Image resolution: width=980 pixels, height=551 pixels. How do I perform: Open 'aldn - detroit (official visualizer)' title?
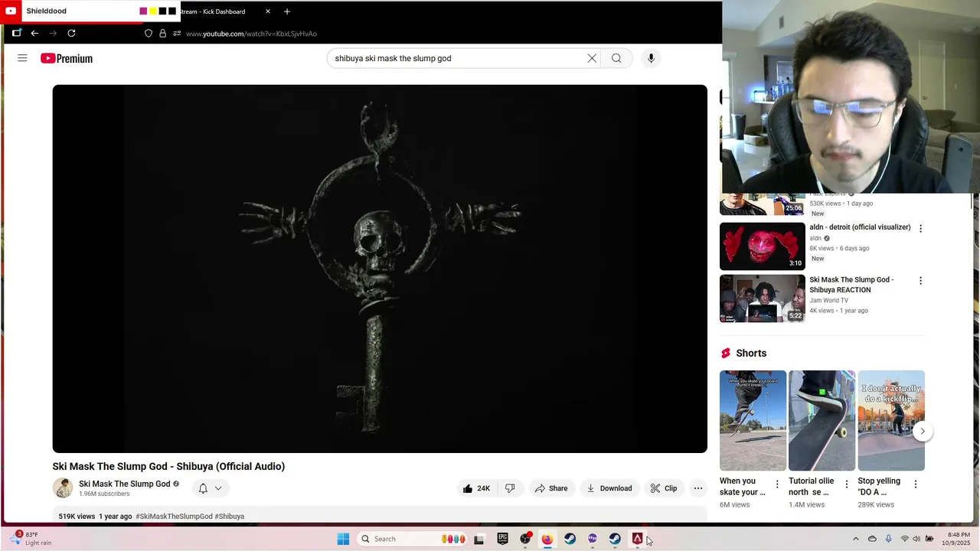(860, 227)
